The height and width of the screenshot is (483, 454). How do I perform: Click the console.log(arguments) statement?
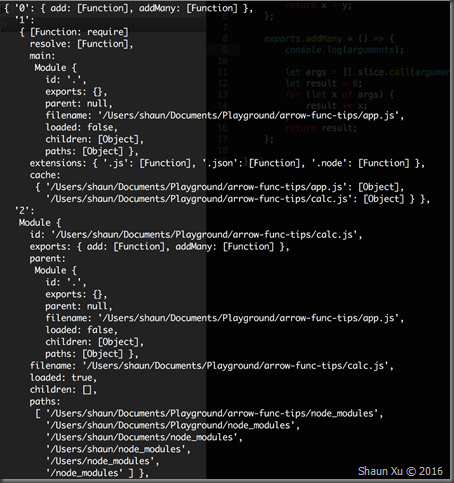coord(344,50)
